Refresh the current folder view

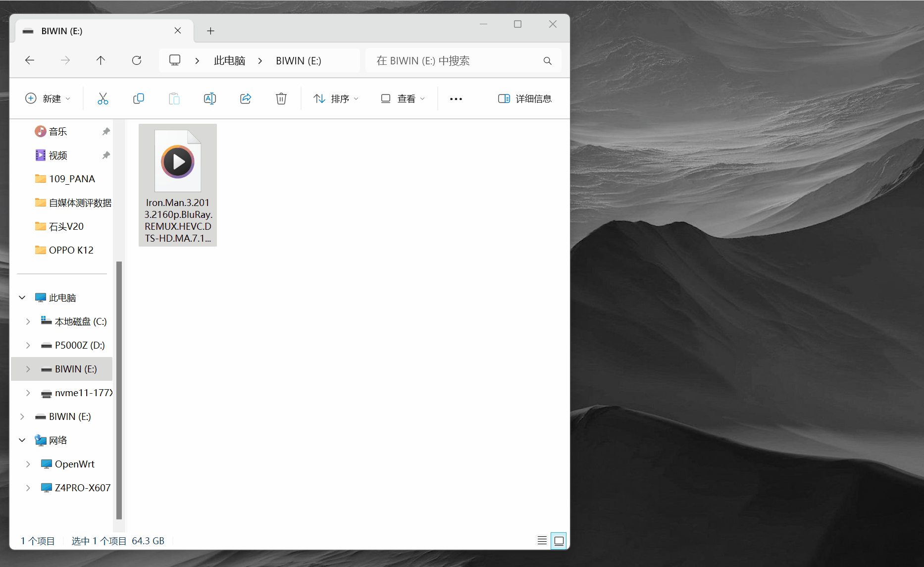pos(137,60)
